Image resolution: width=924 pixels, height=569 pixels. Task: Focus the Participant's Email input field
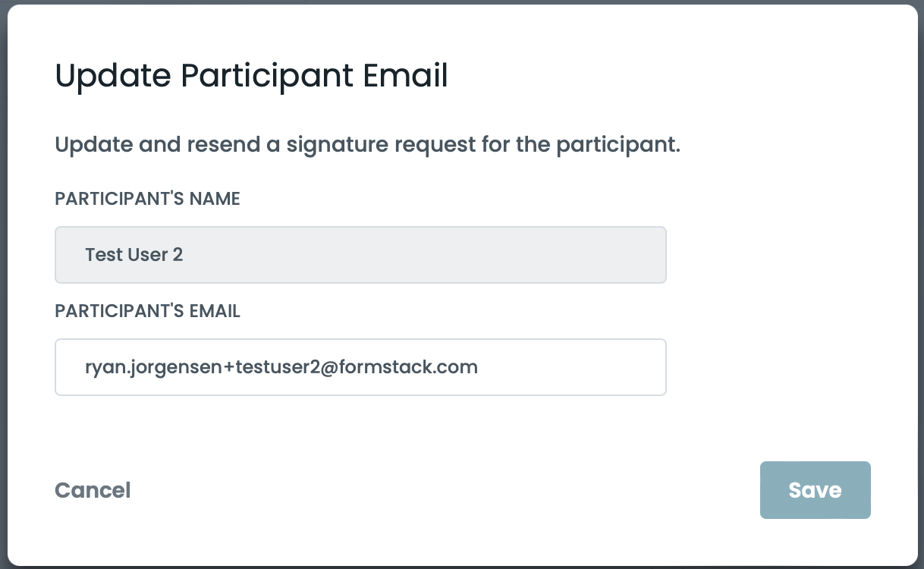pyautogui.click(x=360, y=367)
